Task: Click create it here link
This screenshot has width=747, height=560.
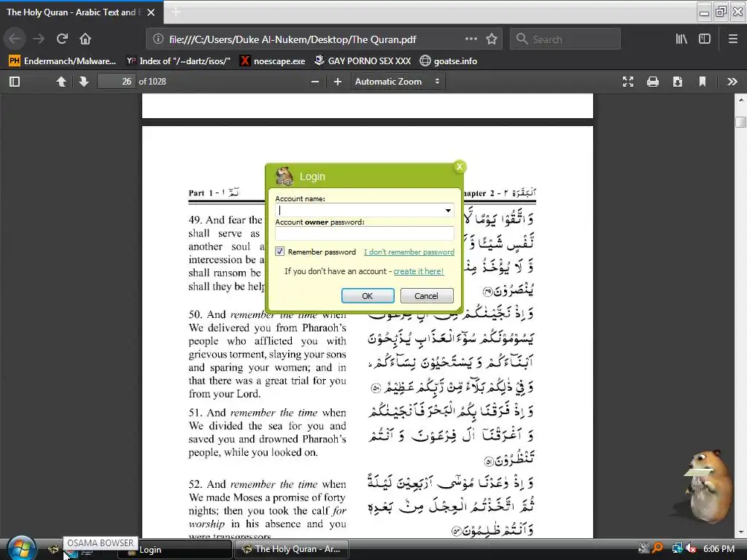Action: tap(418, 271)
